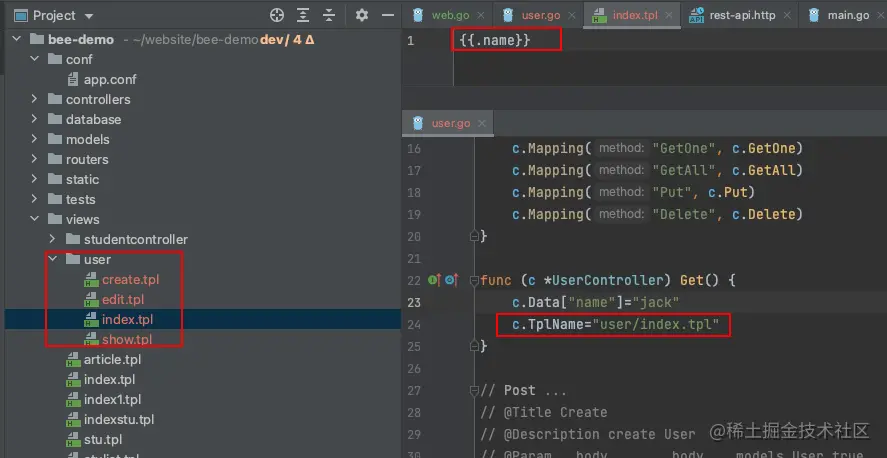Click the "user/index.tpl" string on line 24

pyautogui.click(x=659, y=325)
